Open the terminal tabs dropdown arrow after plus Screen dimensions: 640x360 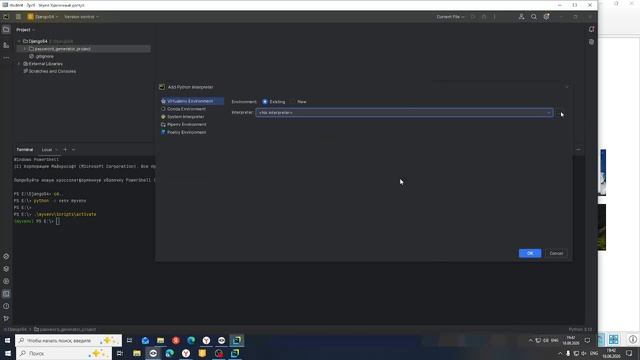pos(73,149)
